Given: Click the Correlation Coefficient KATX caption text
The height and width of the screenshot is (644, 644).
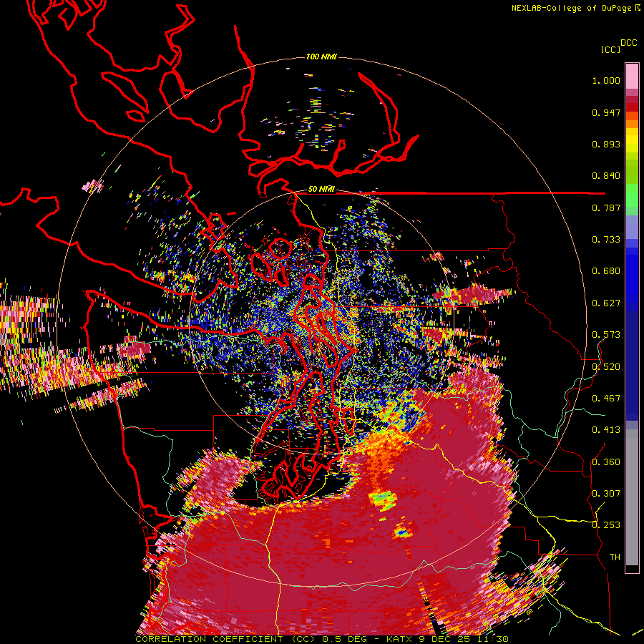Looking at the screenshot, I should click(x=321, y=639).
